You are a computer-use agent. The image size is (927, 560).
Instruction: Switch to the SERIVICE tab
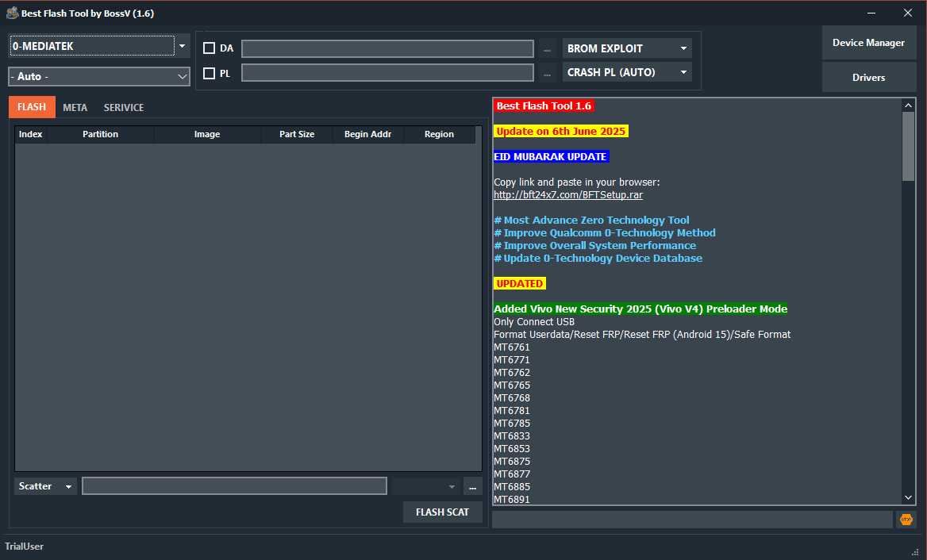pyautogui.click(x=123, y=107)
